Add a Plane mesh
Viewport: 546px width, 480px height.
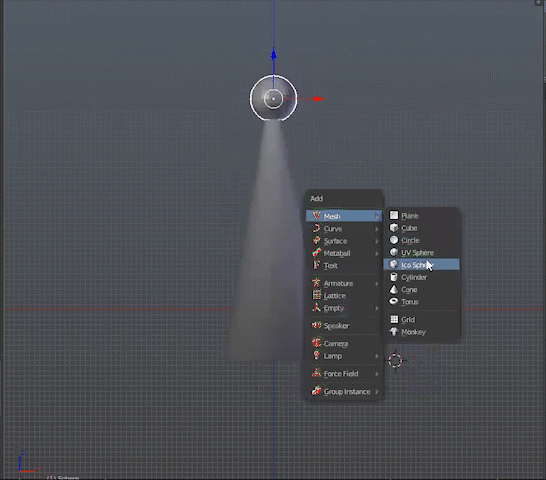(421, 216)
